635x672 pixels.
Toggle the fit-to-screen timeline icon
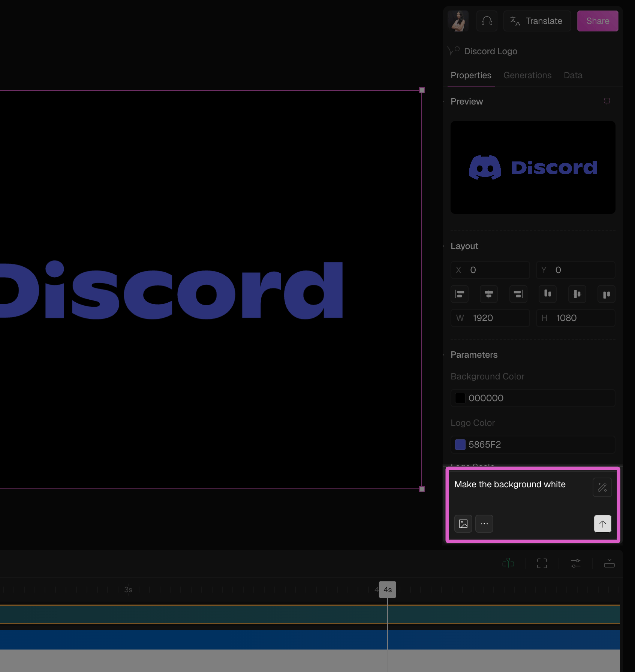tap(542, 563)
